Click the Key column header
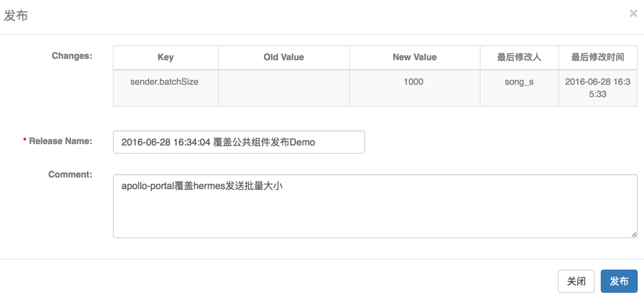 coord(165,57)
